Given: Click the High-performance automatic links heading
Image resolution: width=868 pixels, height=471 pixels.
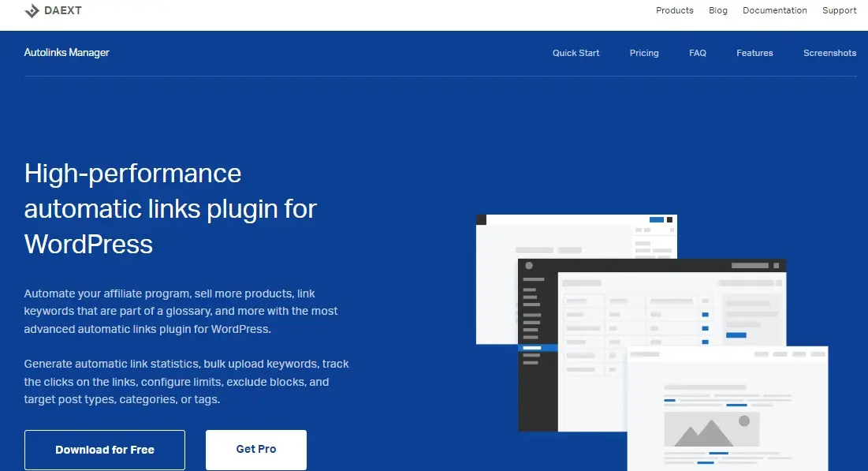Looking at the screenshot, I should [x=170, y=209].
